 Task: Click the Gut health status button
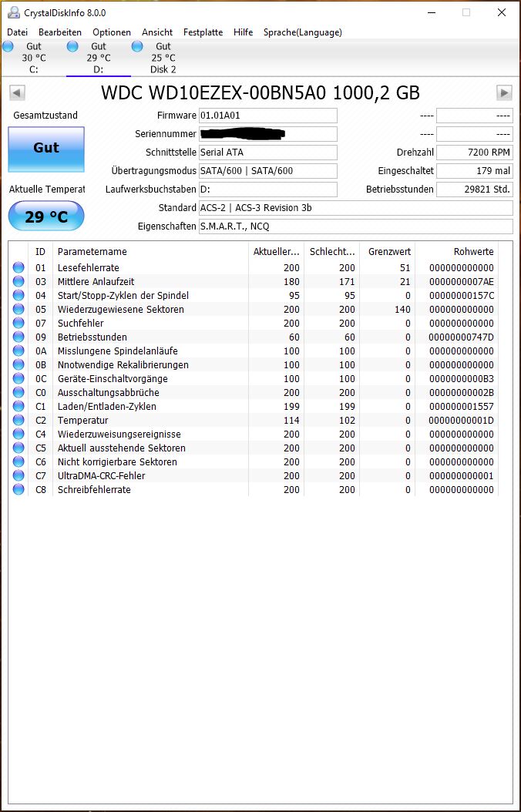point(46,149)
